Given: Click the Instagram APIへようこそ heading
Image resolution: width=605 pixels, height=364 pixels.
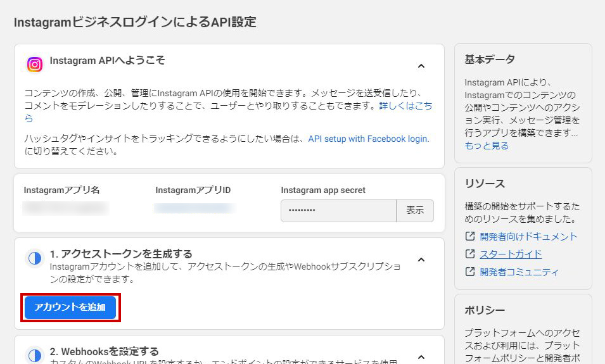Looking at the screenshot, I should pos(107,60).
